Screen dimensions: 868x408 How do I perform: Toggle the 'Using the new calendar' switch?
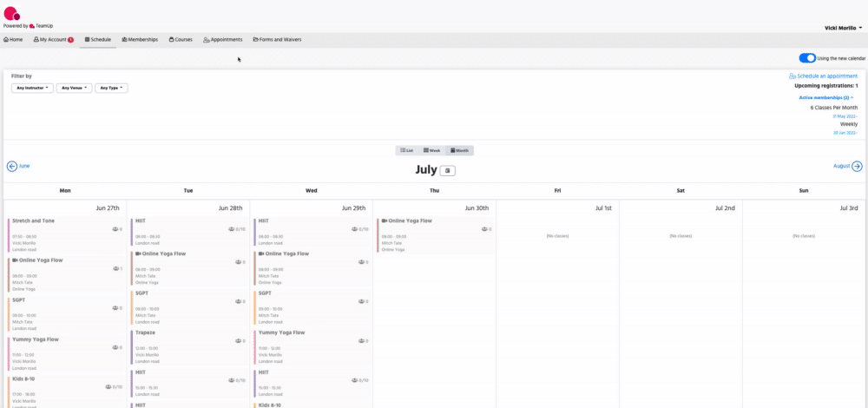pyautogui.click(x=807, y=58)
